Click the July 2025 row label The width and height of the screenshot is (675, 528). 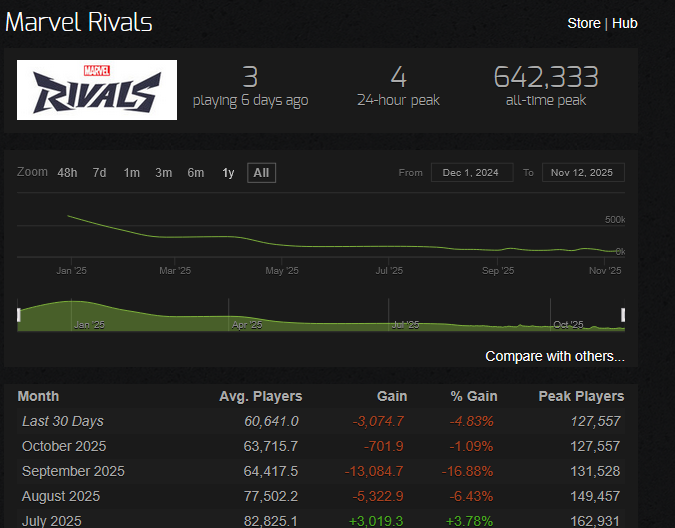(52, 521)
